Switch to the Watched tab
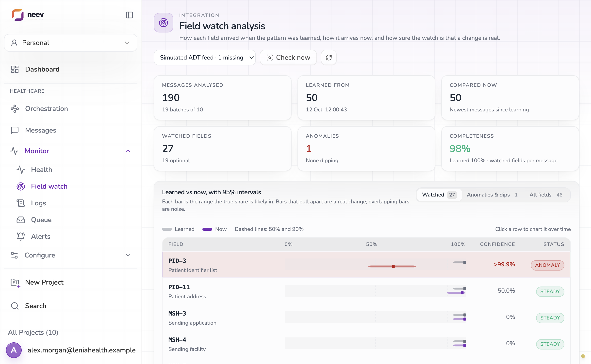The width and height of the screenshot is (591, 364). pos(439,195)
